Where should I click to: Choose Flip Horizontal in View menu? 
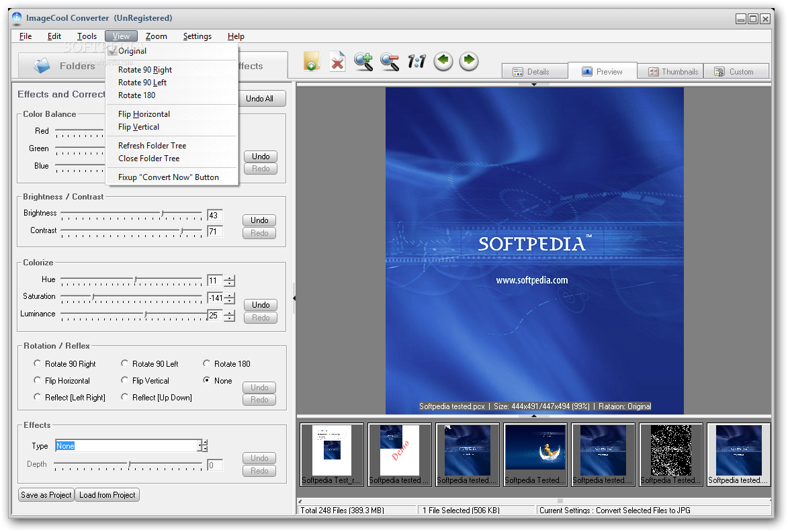(x=172, y=114)
